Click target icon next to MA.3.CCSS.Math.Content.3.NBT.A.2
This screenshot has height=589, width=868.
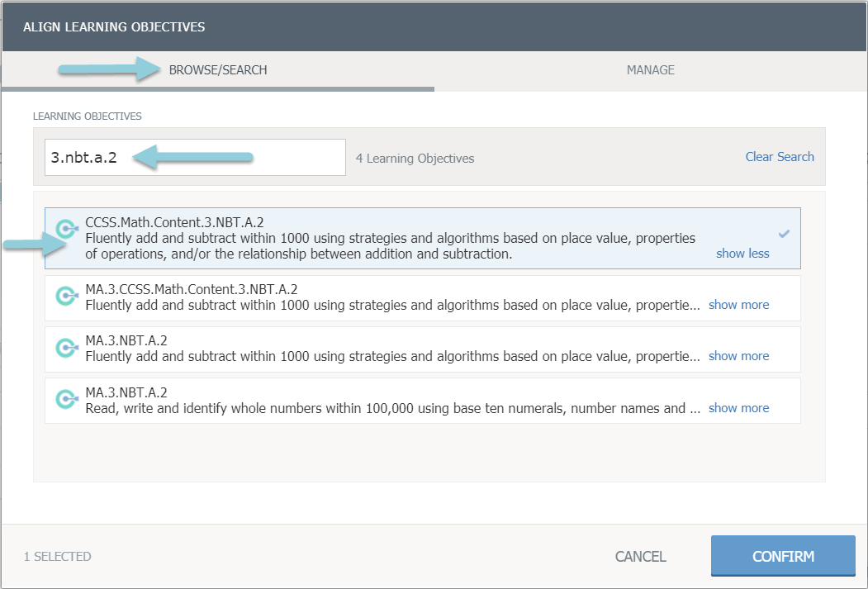click(66, 296)
